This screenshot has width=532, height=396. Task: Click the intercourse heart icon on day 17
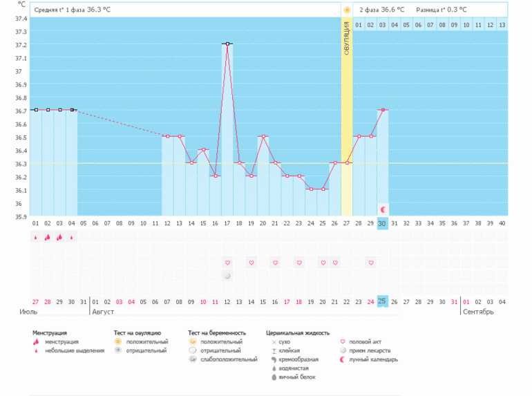[227, 263]
